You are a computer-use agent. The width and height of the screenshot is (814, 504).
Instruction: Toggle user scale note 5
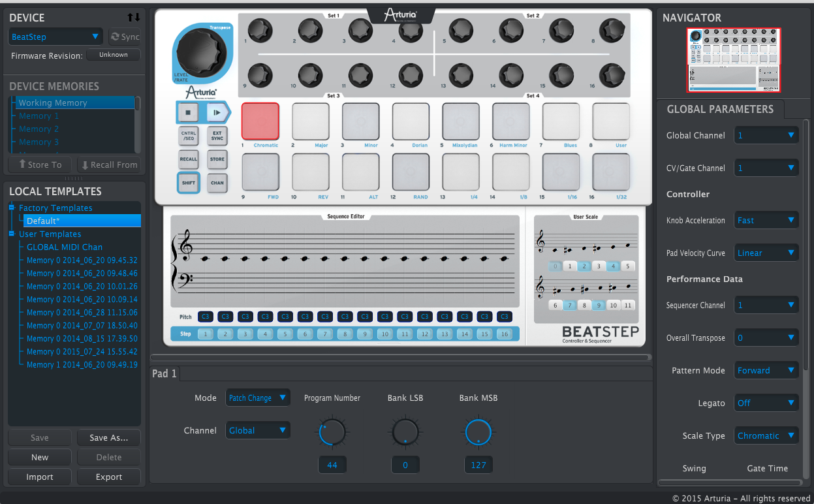[628, 266]
